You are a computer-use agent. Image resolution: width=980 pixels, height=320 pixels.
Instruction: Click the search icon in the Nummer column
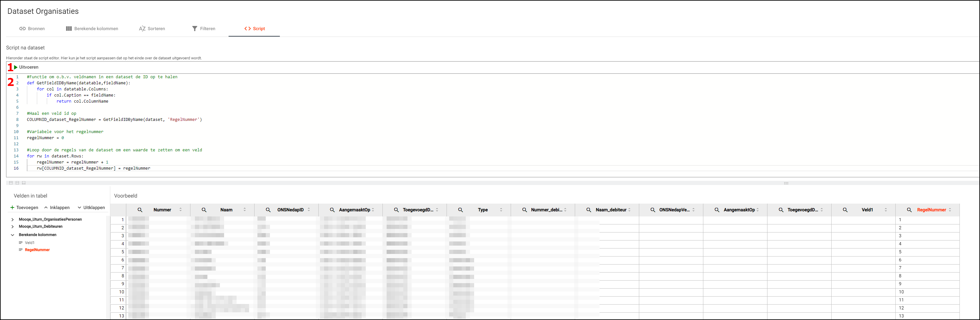pos(140,210)
